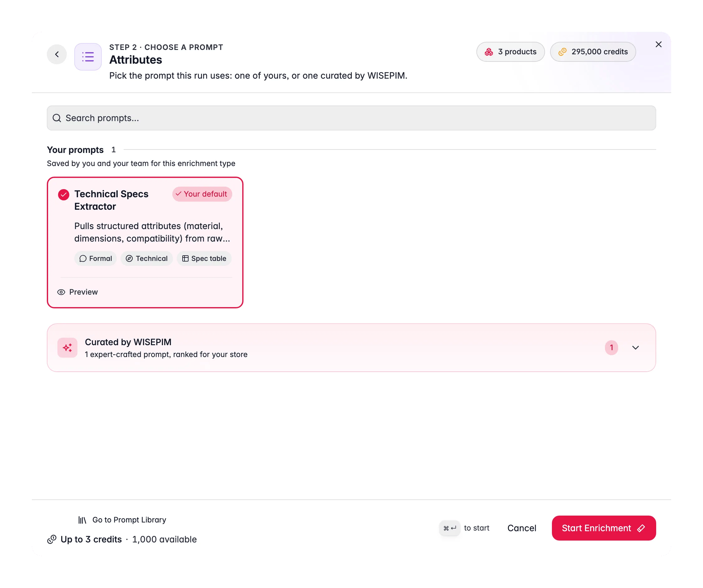Go back with the left chevron button

click(57, 54)
